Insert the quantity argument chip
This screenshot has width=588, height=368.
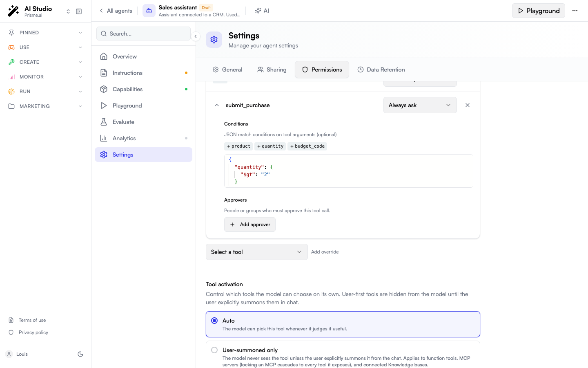270,146
